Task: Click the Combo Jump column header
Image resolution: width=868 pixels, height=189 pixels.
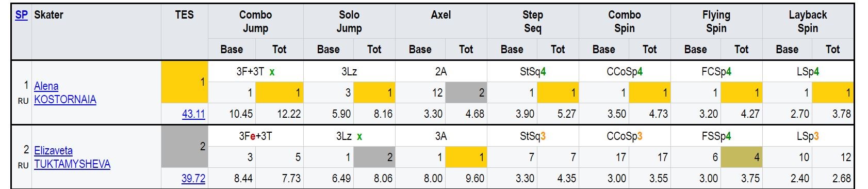Action: 256,22
